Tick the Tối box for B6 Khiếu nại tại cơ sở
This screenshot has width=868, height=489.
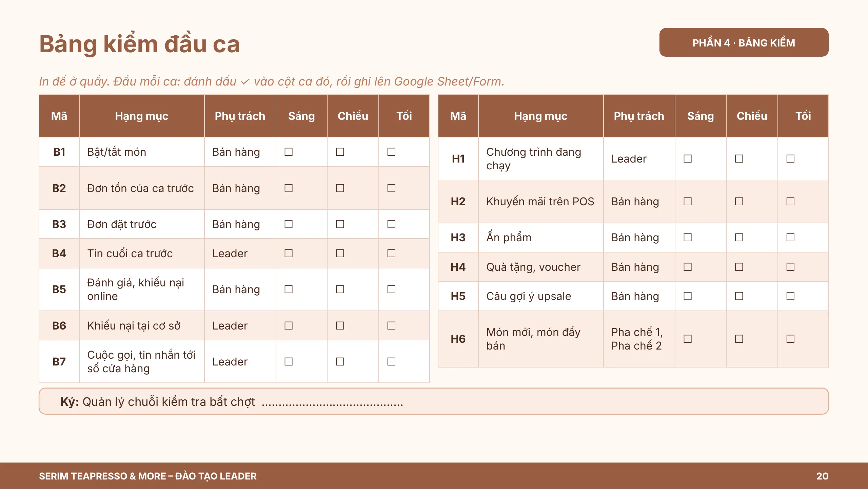391,325
